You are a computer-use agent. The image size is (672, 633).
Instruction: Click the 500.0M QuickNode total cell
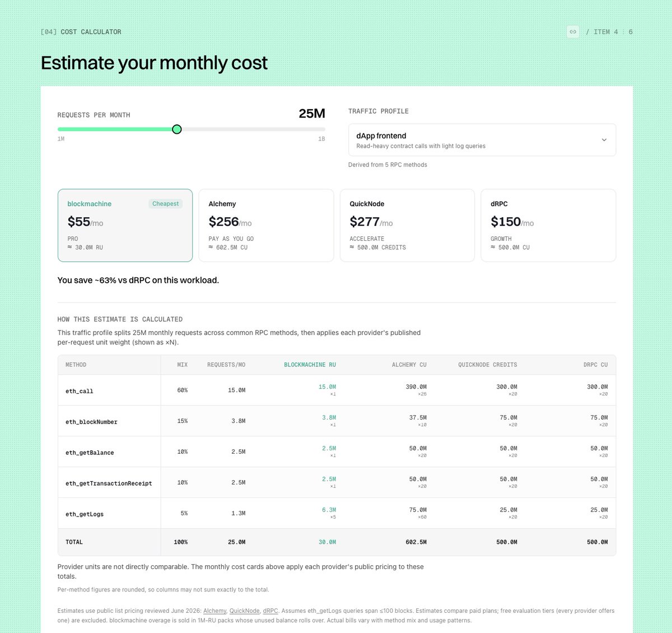(x=507, y=542)
